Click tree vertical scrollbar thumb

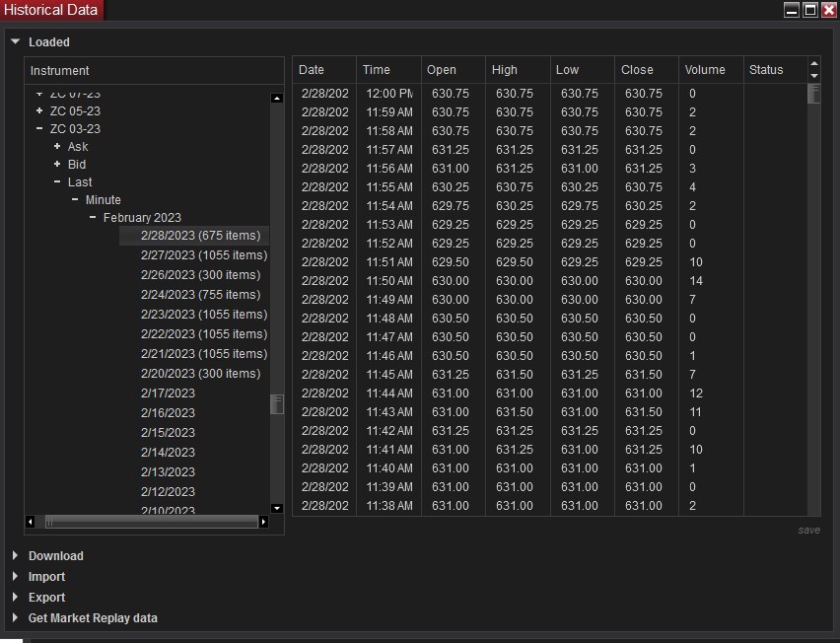pyautogui.click(x=277, y=404)
